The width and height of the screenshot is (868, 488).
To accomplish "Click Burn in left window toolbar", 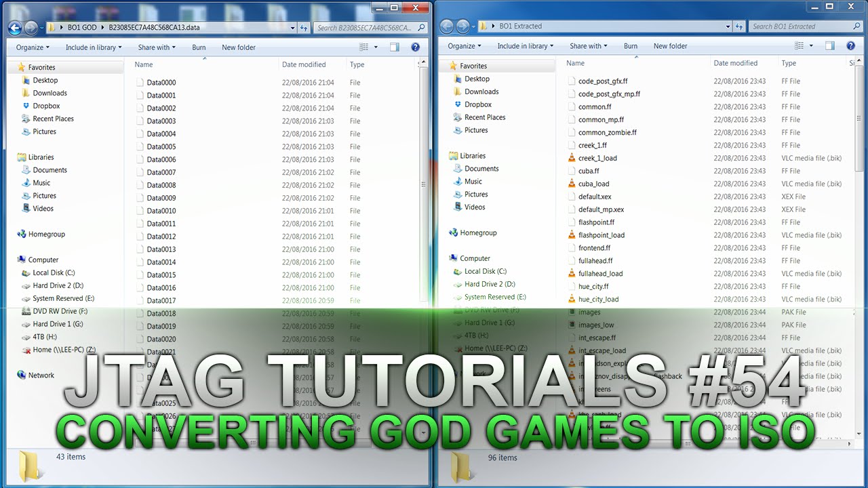I will coord(199,47).
